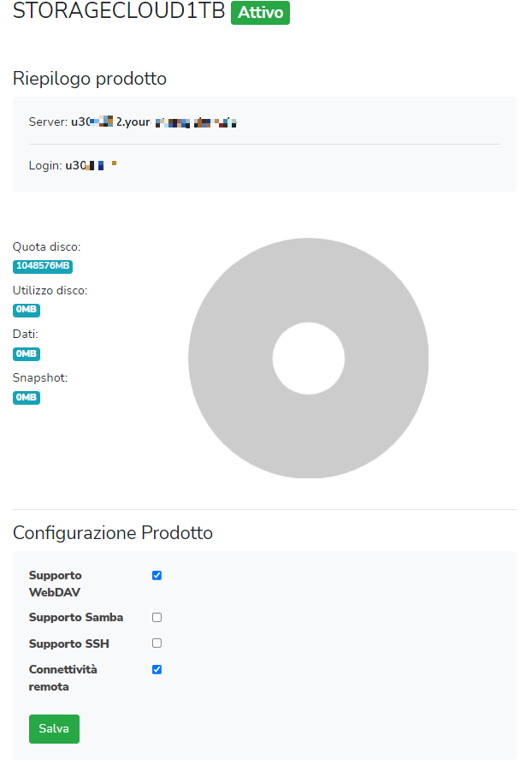Viewport: 532px width, 771px height.
Task: Click the green Attivo status badge
Action: tap(260, 14)
